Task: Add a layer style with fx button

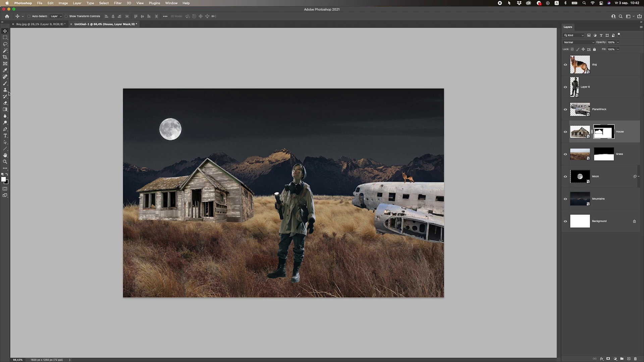Action: point(601,359)
